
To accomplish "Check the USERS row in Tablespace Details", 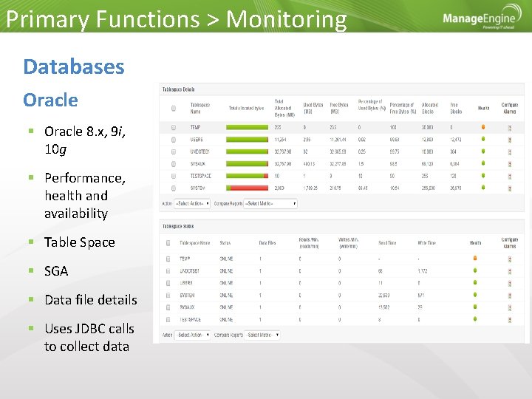I will (x=174, y=140).
